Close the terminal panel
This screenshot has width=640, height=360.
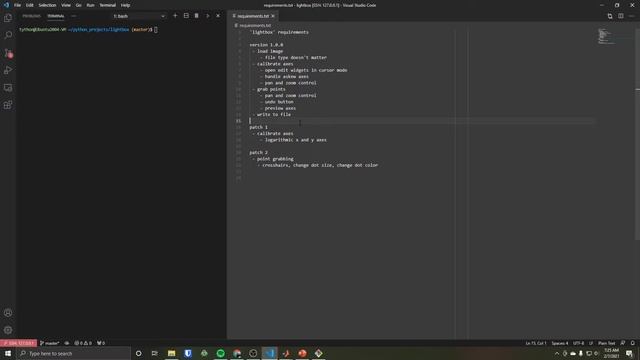tap(218, 16)
